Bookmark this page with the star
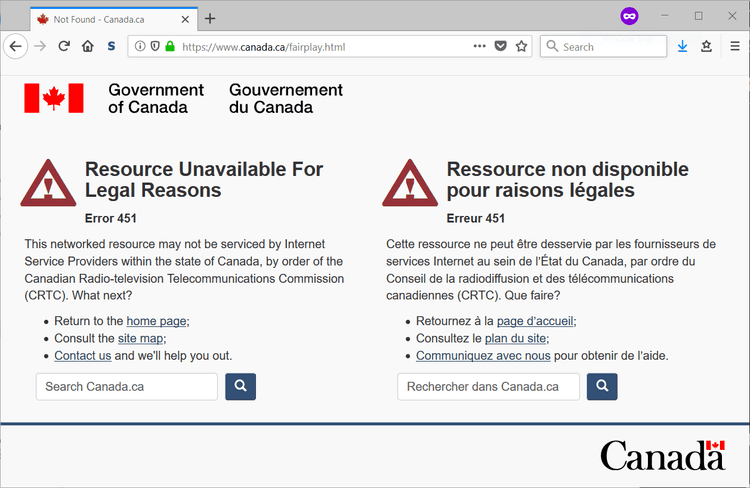Screen dimensions: 750x488 point(521,46)
